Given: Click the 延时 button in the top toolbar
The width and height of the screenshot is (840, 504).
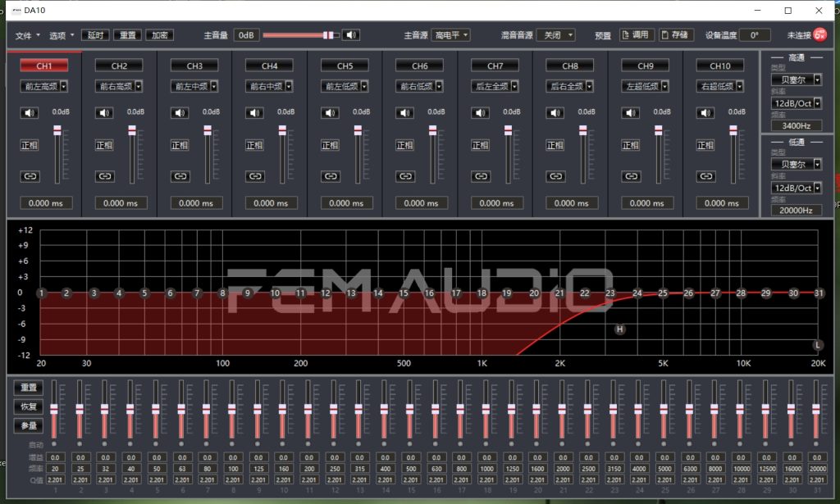Looking at the screenshot, I should [x=95, y=35].
